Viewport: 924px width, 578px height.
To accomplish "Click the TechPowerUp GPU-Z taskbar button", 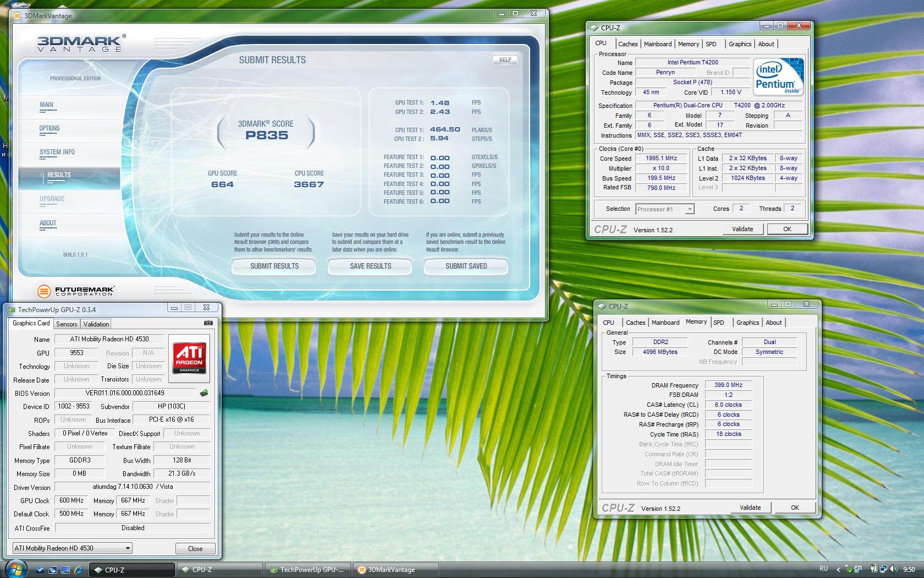I will [308, 570].
